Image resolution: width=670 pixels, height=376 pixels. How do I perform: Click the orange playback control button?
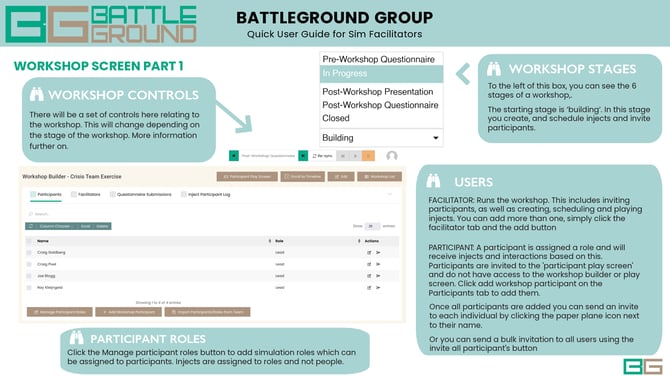[x=368, y=156]
